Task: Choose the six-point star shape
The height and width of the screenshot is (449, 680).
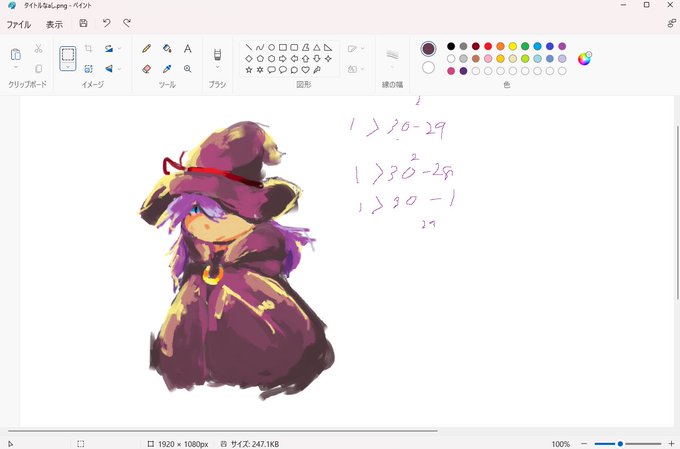Action: click(x=260, y=70)
